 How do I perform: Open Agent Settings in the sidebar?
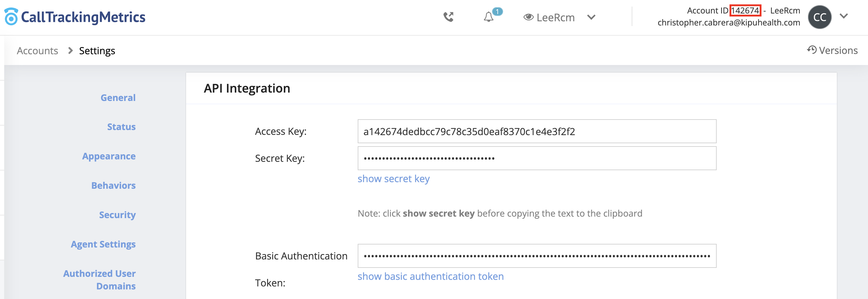(x=103, y=244)
